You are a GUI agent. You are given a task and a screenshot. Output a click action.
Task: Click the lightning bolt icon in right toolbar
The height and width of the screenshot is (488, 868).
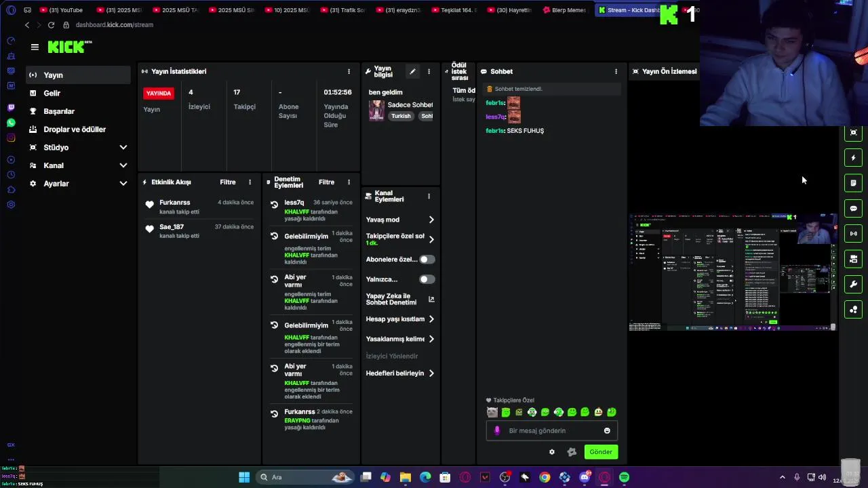(853, 158)
